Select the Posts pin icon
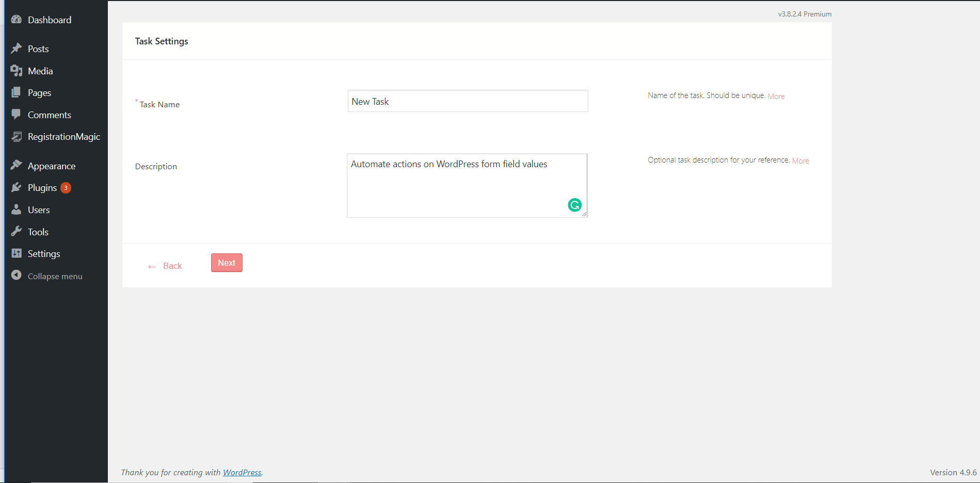The image size is (980, 483). click(x=17, y=49)
